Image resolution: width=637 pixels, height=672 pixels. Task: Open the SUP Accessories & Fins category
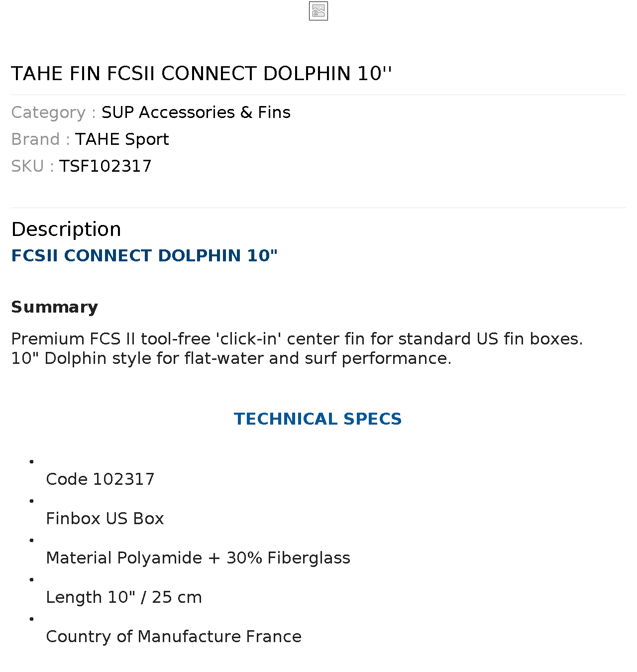196,112
